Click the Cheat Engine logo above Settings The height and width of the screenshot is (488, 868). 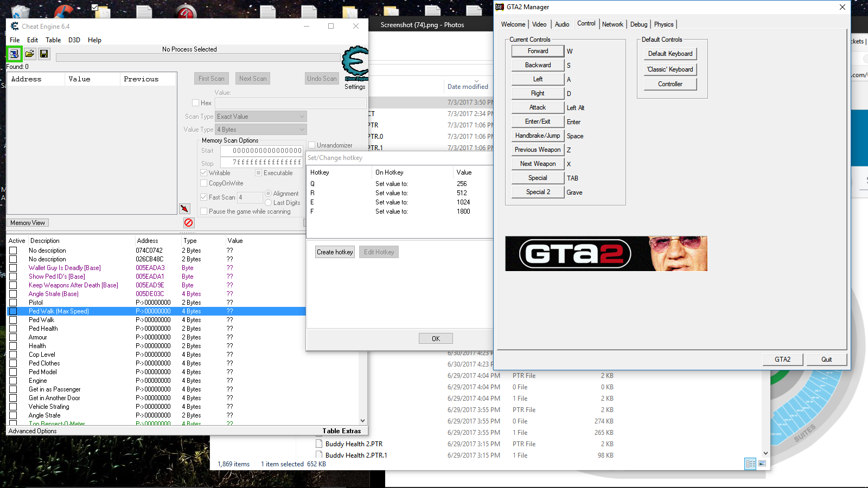coord(355,62)
